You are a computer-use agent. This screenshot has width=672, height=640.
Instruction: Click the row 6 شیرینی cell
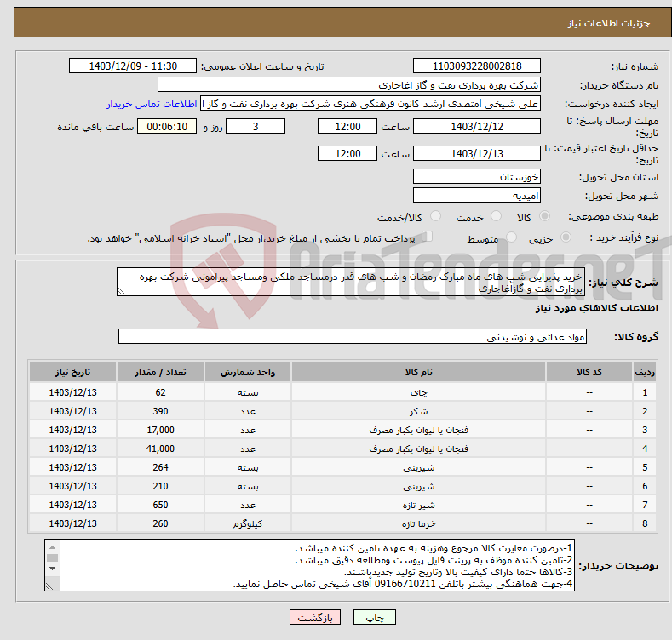[418, 486]
